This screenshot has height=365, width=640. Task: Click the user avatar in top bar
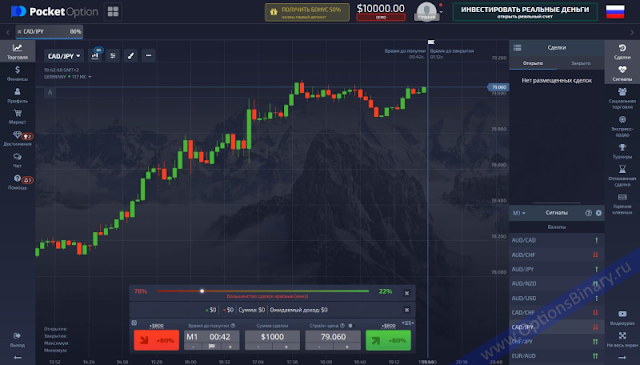427,11
